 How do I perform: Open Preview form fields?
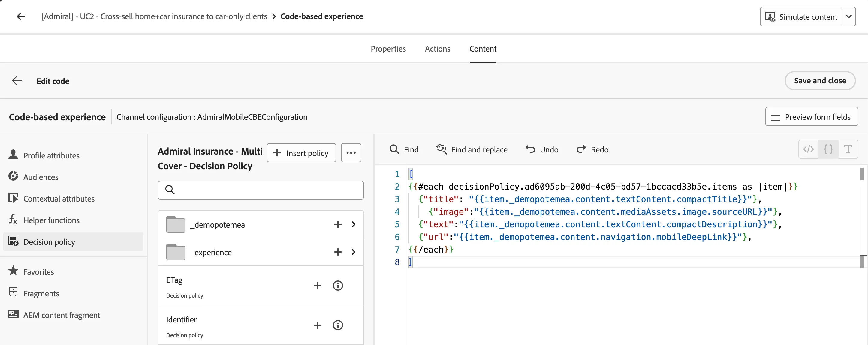[x=811, y=117]
